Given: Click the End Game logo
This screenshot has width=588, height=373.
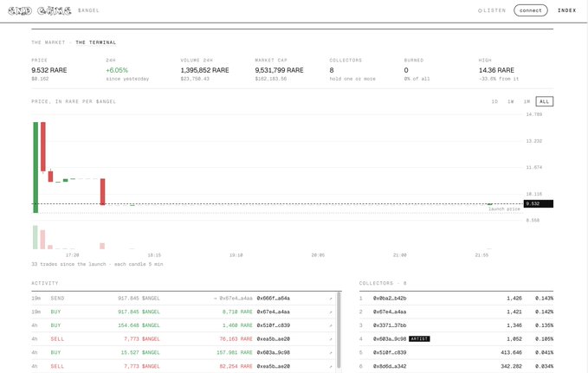Looking at the screenshot, I should tap(40, 10).
